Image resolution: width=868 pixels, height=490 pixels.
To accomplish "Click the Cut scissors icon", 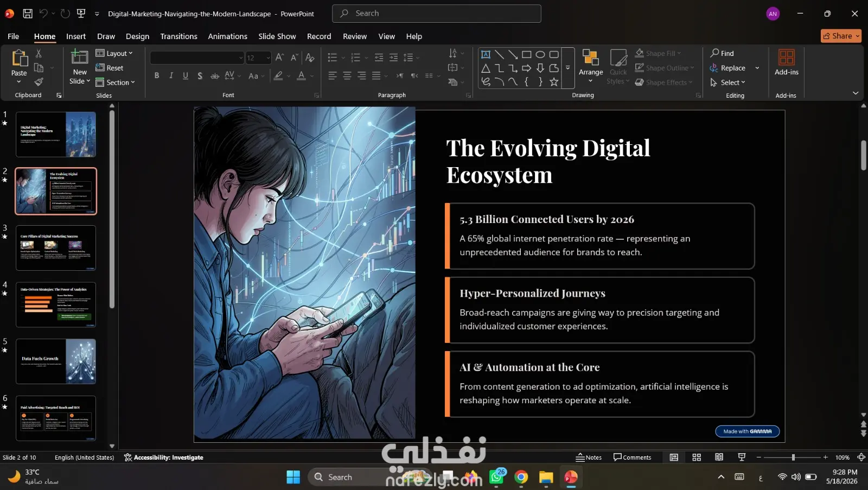I will coord(39,53).
